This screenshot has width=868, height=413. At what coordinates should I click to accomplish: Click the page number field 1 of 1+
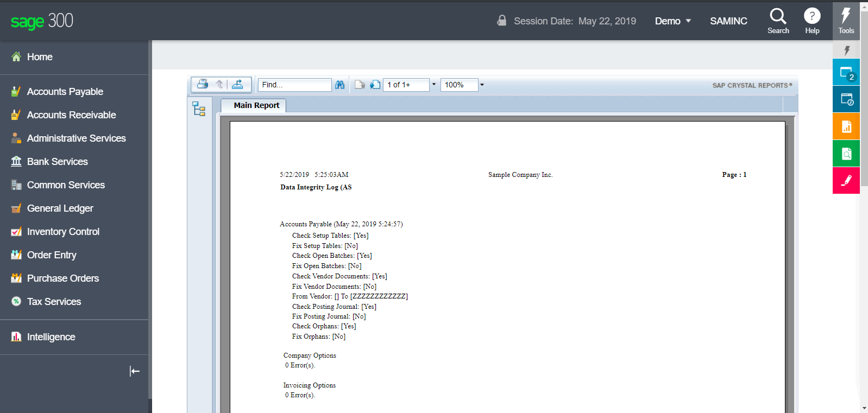click(406, 85)
